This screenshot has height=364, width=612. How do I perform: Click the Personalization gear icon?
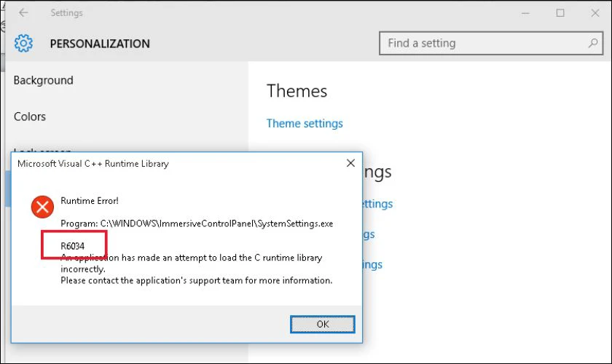(x=23, y=43)
